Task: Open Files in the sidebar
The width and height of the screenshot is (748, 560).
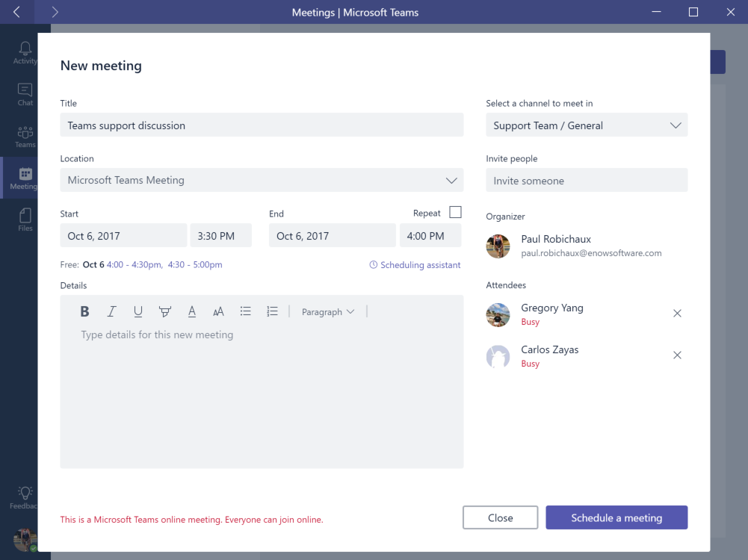Action: click(25, 220)
